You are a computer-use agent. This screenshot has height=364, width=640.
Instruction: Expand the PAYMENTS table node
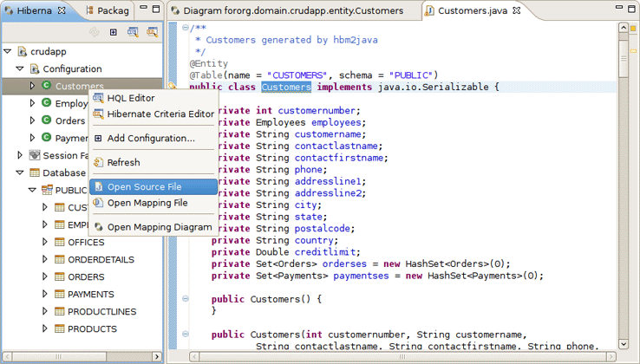point(46,295)
